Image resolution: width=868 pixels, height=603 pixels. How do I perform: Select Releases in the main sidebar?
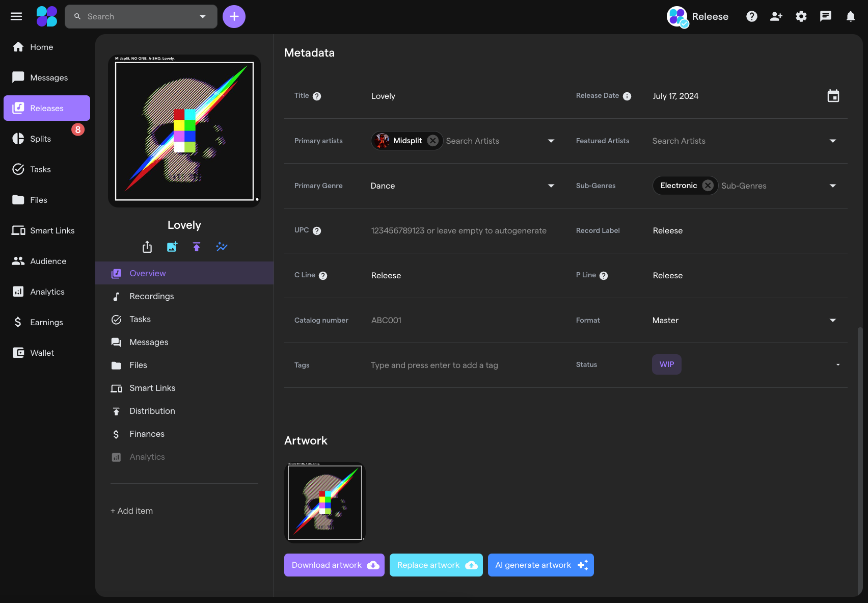47,108
